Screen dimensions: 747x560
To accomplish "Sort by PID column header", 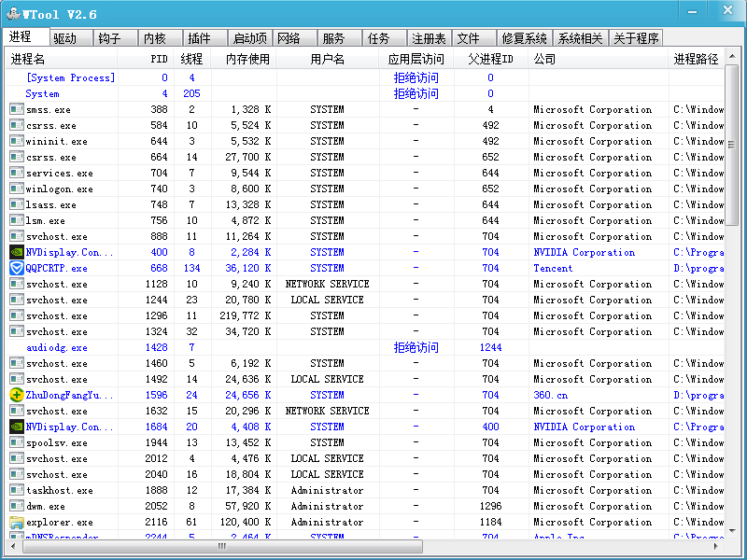I will pyautogui.click(x=146, y=60).
